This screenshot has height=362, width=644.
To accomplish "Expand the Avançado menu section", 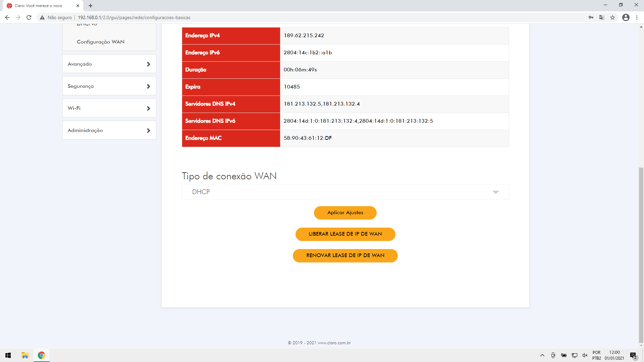I will (109, 64).
